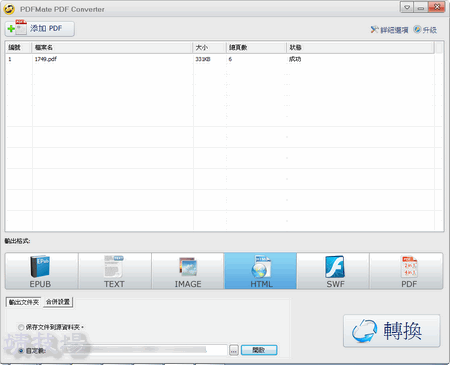Click the browse ellipsis button
Screen dimensions: 450x365
tap(234, 350)
